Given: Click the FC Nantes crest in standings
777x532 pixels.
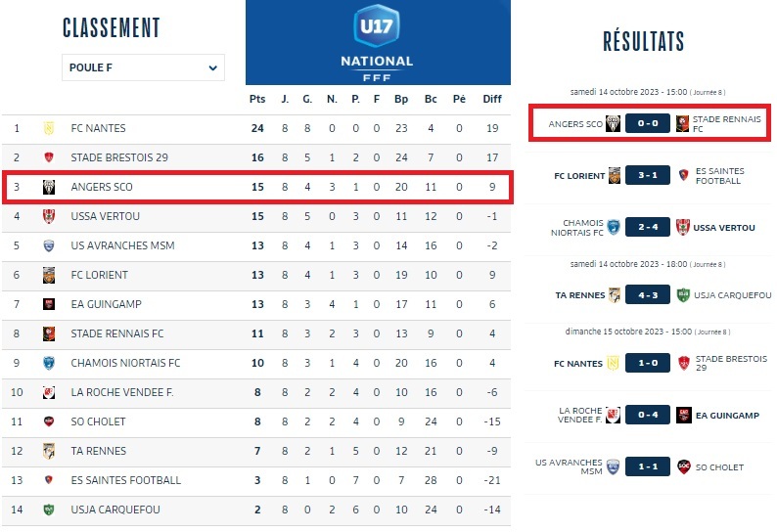Looking at the screenshot, I should pyautogui.click(x=48, y=128).
